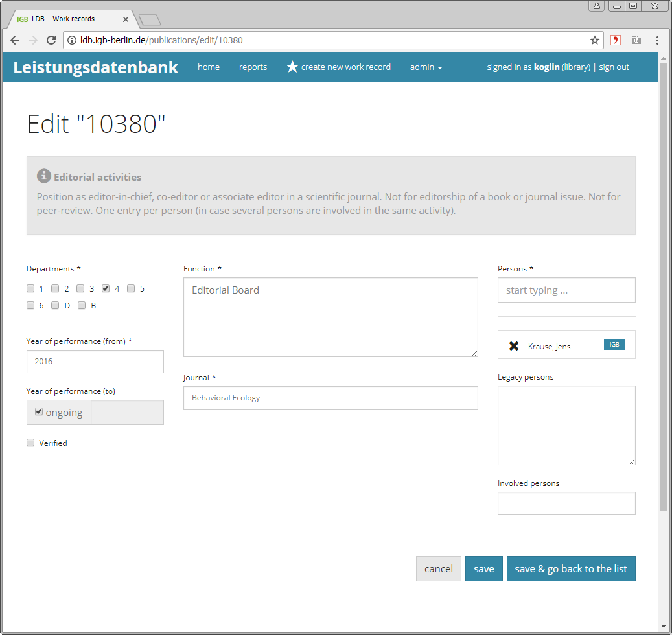This screenshot has height=635, width=672.
Task: Click the cancel button
Action: [438, 569]
